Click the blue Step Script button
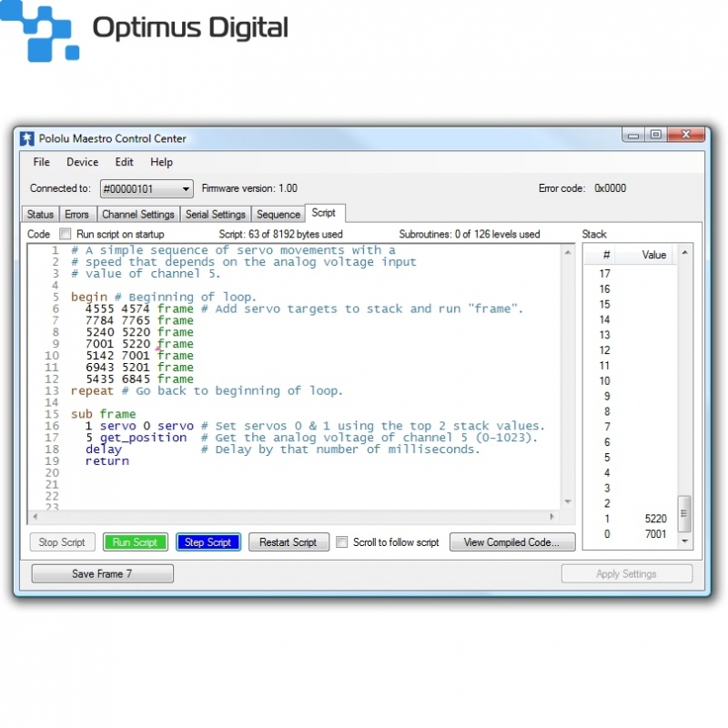Screen dimensions: 728x728 tap(208, 542)
